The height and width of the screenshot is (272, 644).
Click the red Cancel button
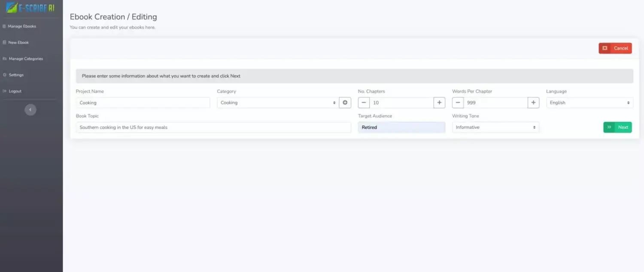click(x=615, y=48)
